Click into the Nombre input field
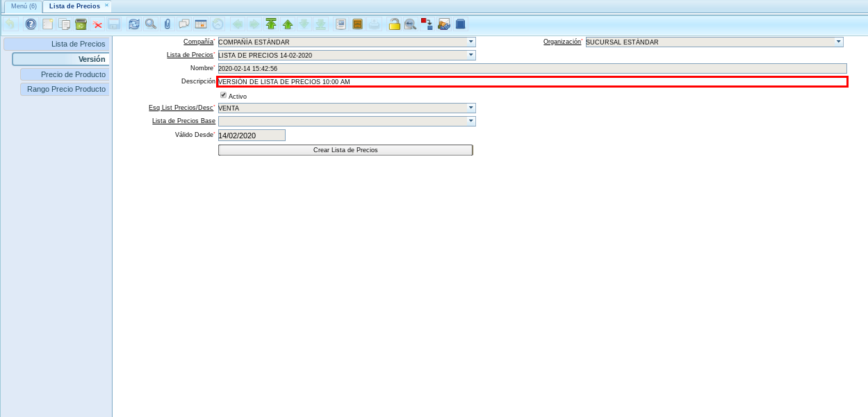Viewport: 868px width, 417px height. point(532,68)
